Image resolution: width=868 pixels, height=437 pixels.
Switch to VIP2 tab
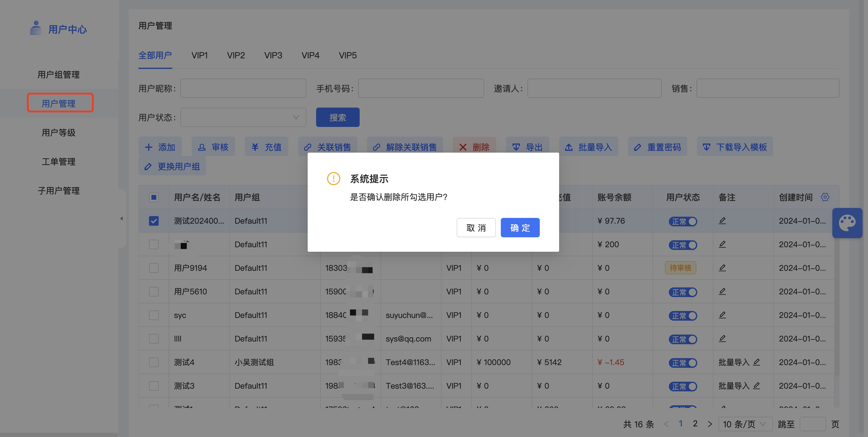point(236,55)
